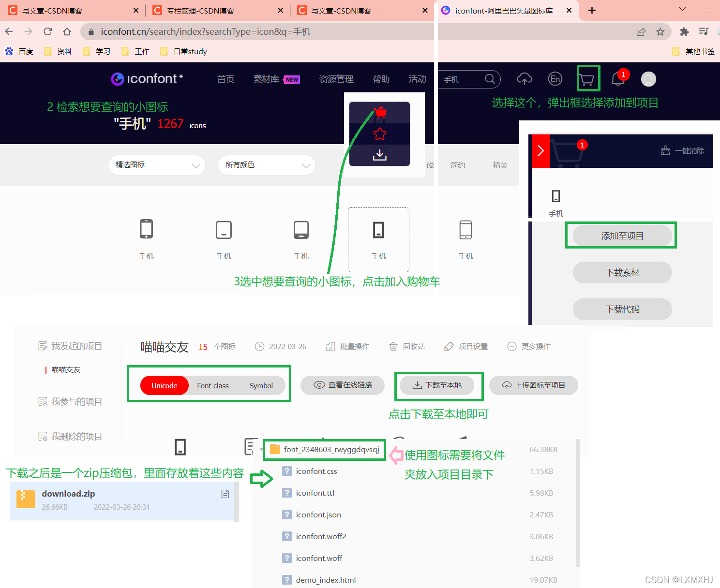The image size is (720, 588).
Task: Select the 简约 style filter
Action: [458, 165]
